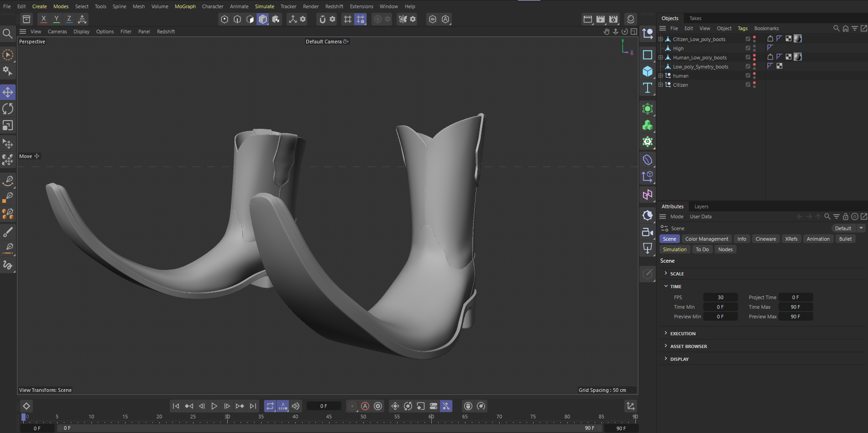Select the Rotate tool in left toolbar

click(x=8, y=109)
